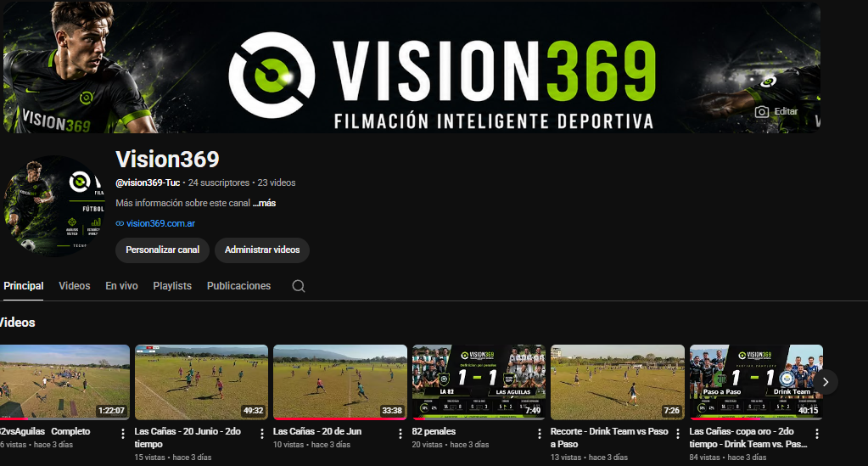Click Personalizar canal button
Image resolution: width=868 pixels, height=466 pixels.
click(162, 250)
